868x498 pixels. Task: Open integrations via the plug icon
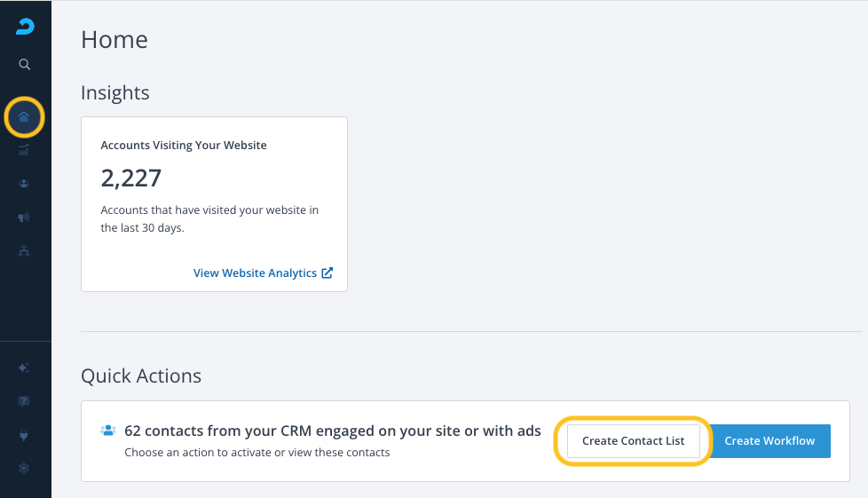24,435
